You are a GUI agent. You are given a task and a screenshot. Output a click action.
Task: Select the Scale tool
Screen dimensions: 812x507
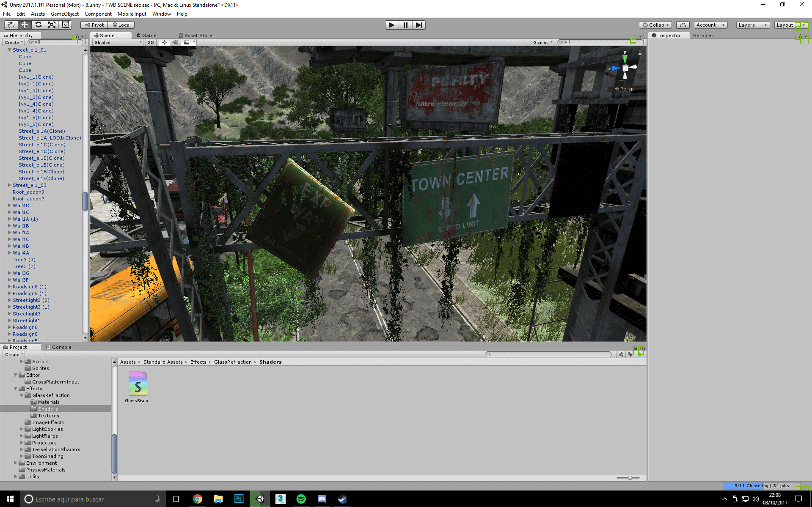[52, 25]
